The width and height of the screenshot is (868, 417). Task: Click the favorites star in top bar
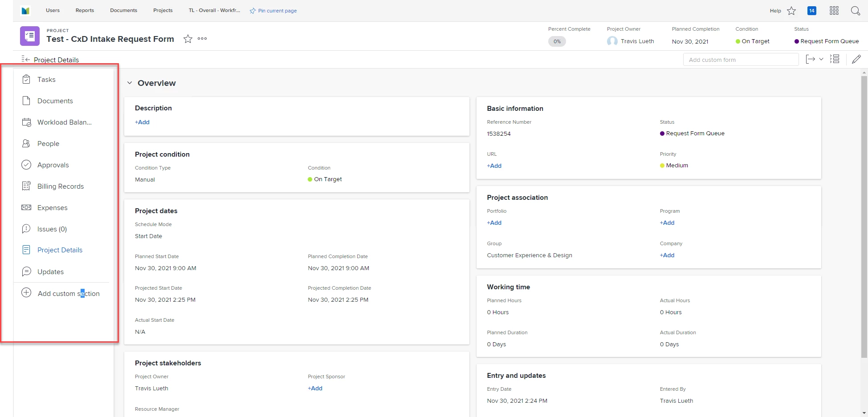pyautogui.click(x=791, y=11)
